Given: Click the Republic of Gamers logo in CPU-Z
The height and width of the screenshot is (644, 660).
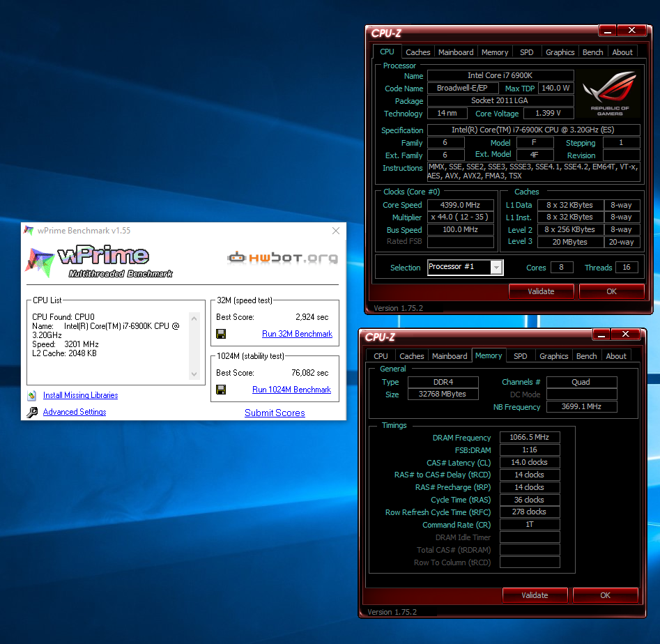Looking at the screenshot, I should [x=609, y=93].
